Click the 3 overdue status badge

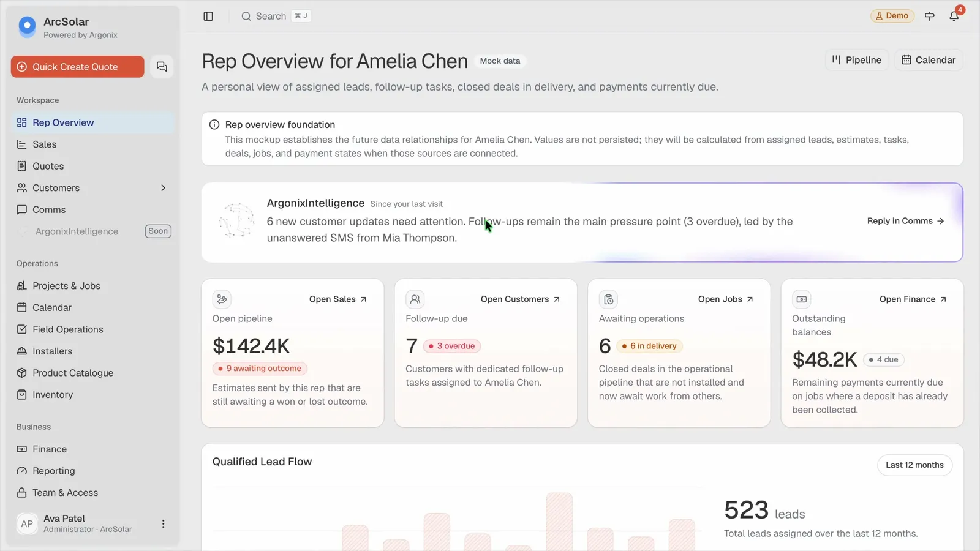coord(453,346)
